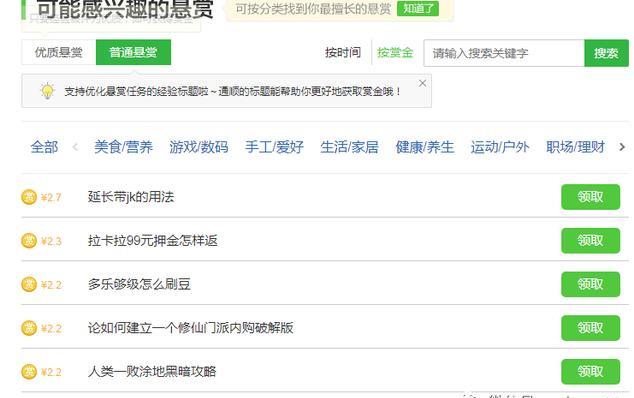Click the 可能感兴趣的悬赏 heading
Image resolution: width=634 pixels, height=398 pixels.
point(125,9)
